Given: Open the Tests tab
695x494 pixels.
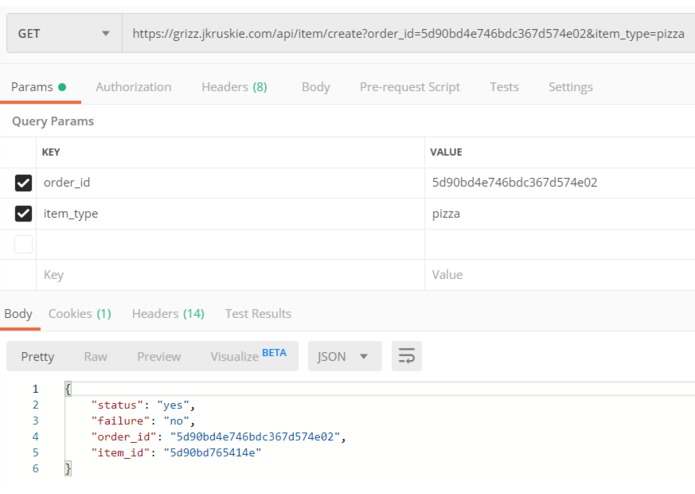Looking at the screenshot, I should click(x=504, y=87).
